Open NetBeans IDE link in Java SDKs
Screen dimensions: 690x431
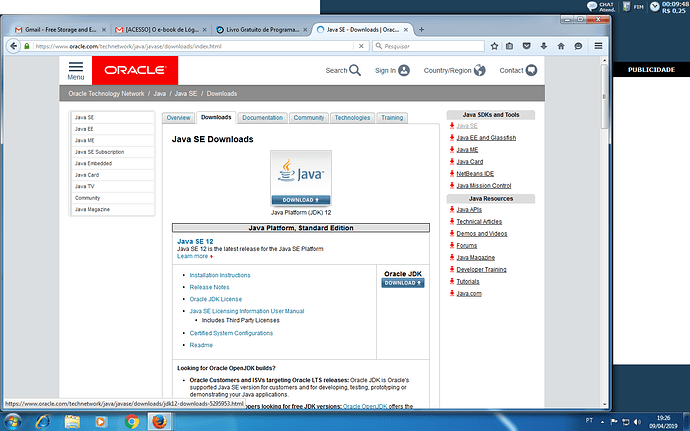(475, 174)
